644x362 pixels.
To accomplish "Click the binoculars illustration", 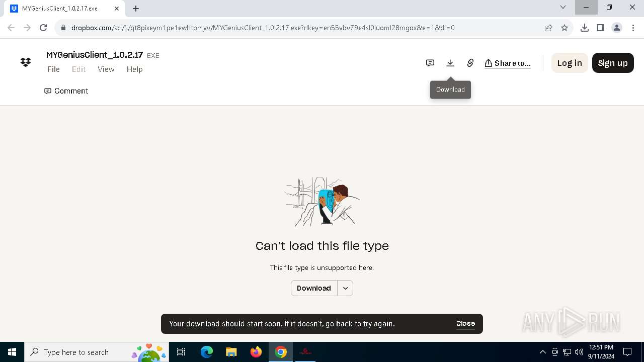I will click(322, 201).
